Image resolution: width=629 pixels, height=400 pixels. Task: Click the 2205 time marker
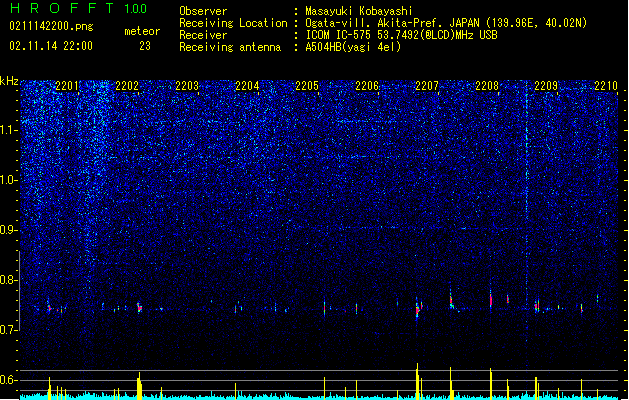tap(307, 86)
